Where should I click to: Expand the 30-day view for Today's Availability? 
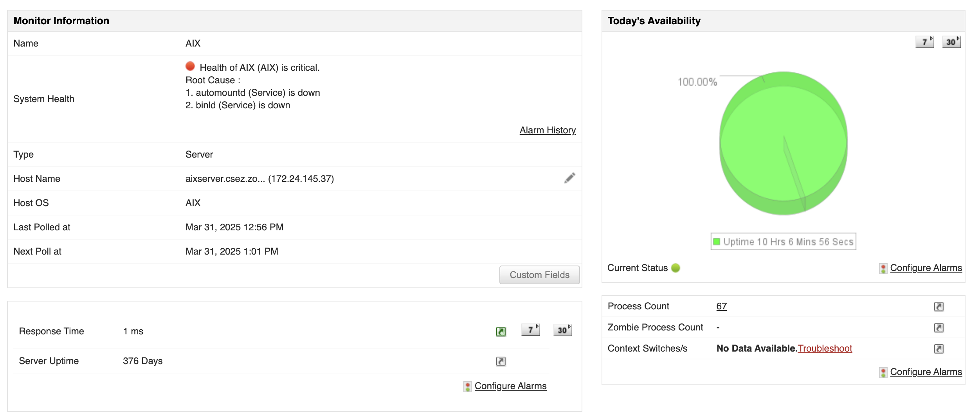(952, 43)
